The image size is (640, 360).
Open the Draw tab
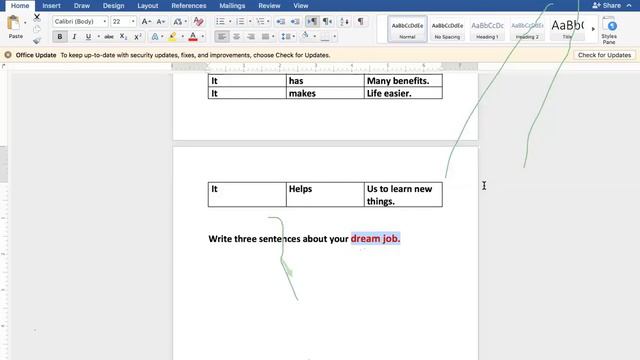82,6
